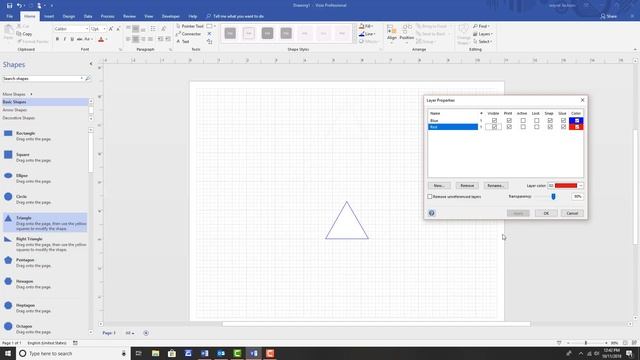Toggle Print checkbox for Red layer

[509, 127]
